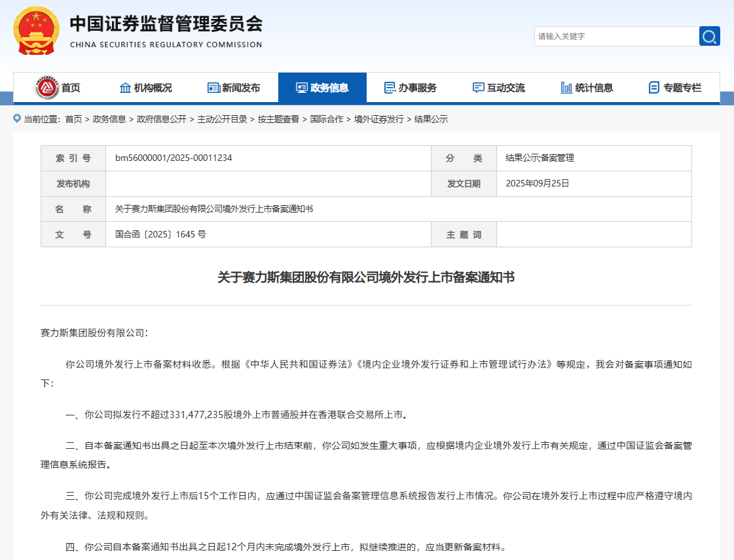Go to 首页 in the breadcrumb

coord(73,119)
